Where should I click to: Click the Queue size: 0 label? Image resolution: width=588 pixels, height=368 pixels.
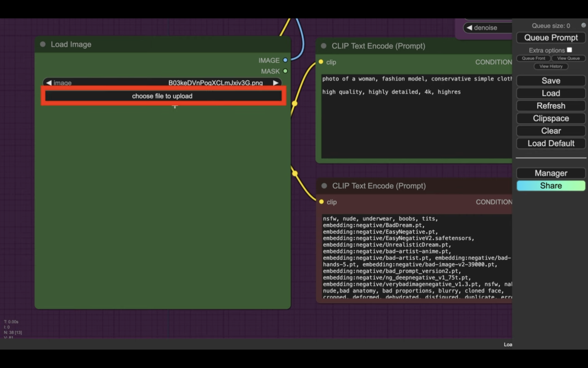point(551,26)
